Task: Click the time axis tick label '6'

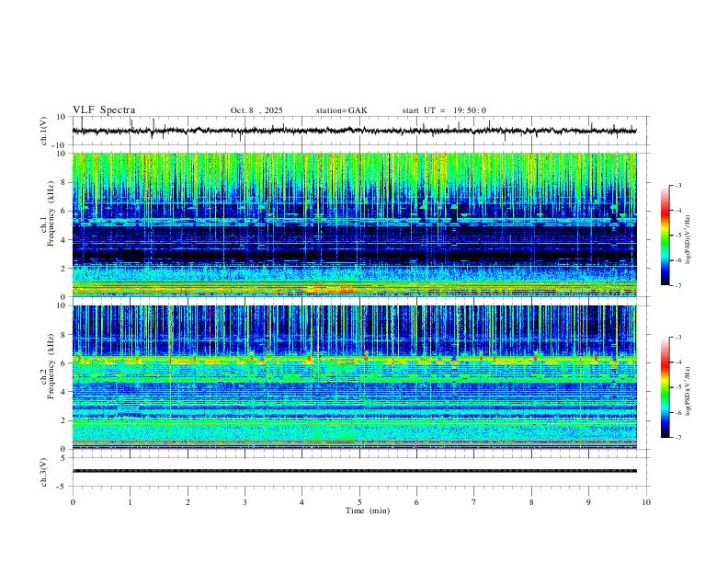Action: pos(417,502)
